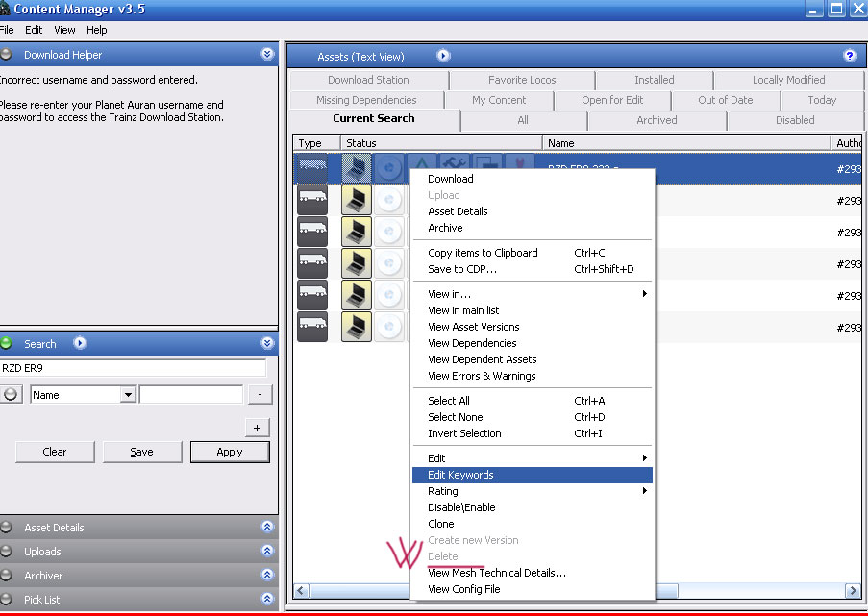Click the Search panel arrow icon
The image size is (868, 616).
pos(81,343)
